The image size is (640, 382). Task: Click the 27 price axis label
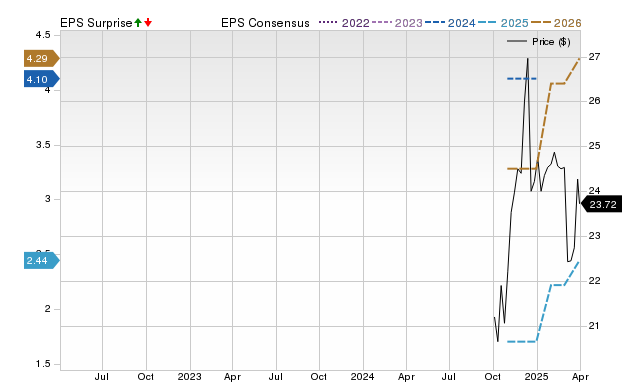coord(594,57)
